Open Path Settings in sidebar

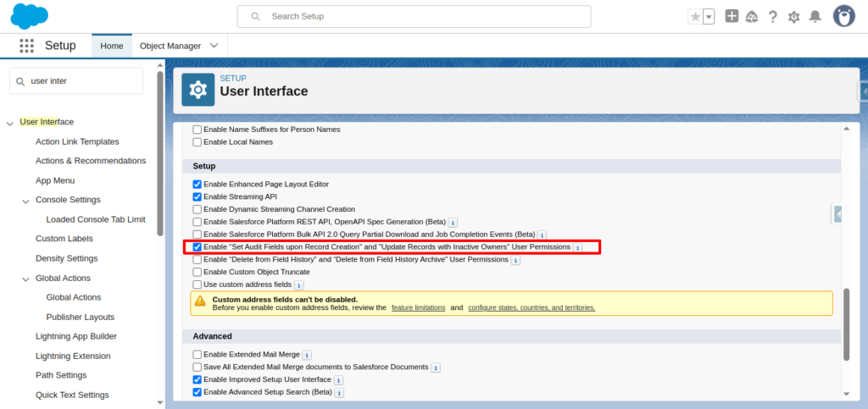coord(61,375)
